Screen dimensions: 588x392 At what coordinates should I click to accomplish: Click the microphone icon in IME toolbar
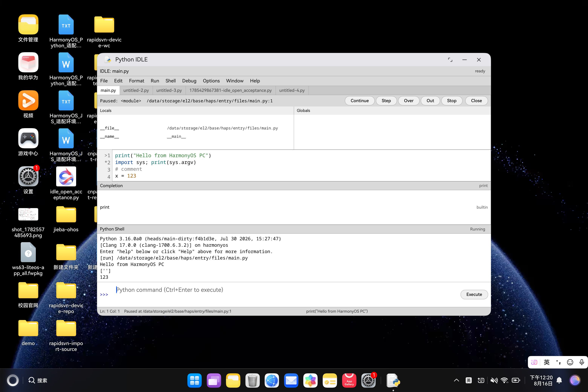pos(582,362)
